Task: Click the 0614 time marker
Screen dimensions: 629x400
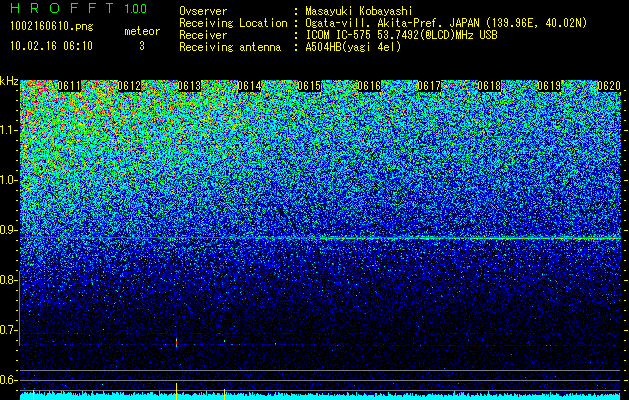Action: [249, 86]
